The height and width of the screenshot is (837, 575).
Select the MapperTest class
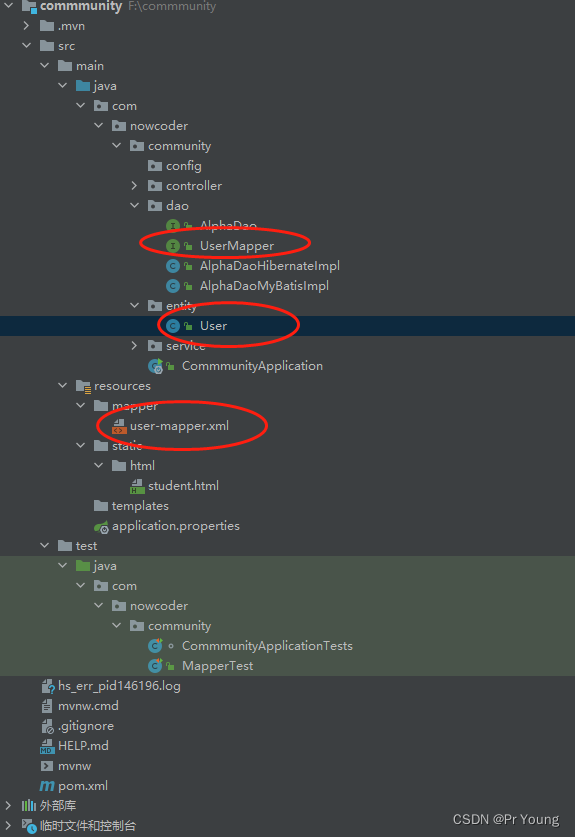coord(217,666)
